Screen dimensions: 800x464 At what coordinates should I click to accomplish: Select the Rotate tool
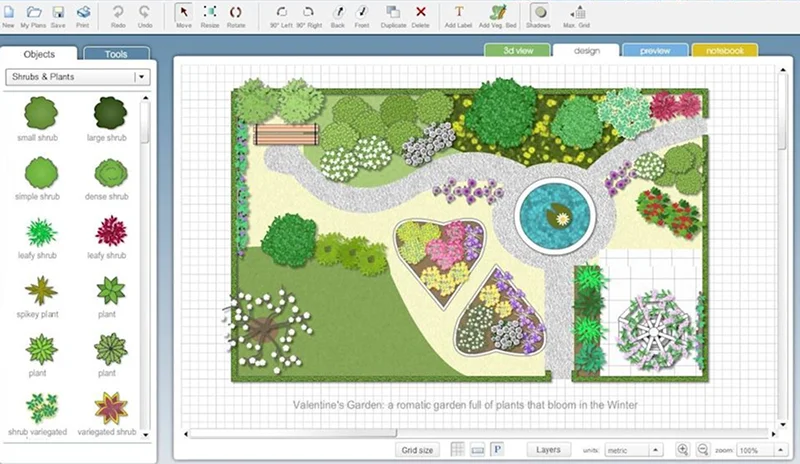pos(236,14)
